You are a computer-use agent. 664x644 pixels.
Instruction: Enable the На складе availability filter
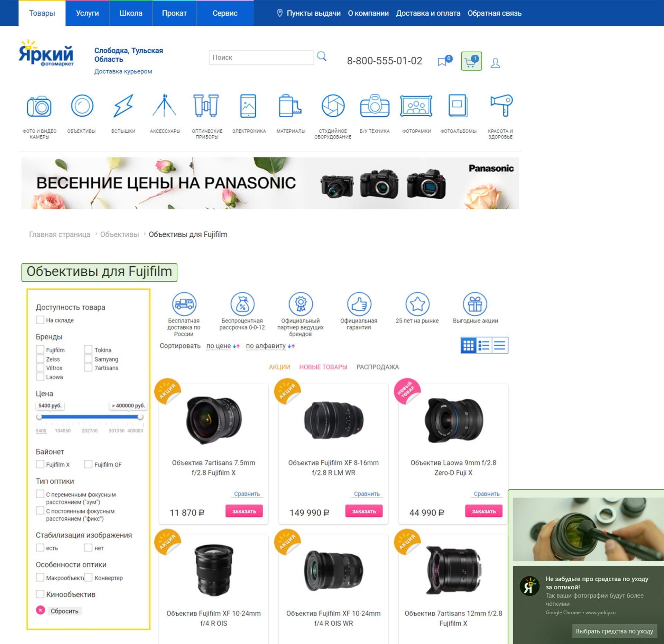tap(40, 320)
